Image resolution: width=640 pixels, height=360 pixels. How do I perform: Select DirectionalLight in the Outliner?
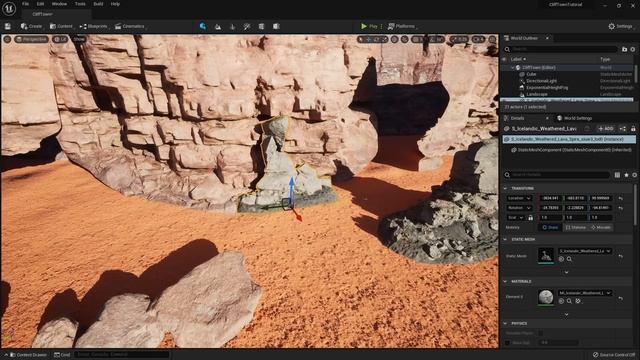(541, 81)
